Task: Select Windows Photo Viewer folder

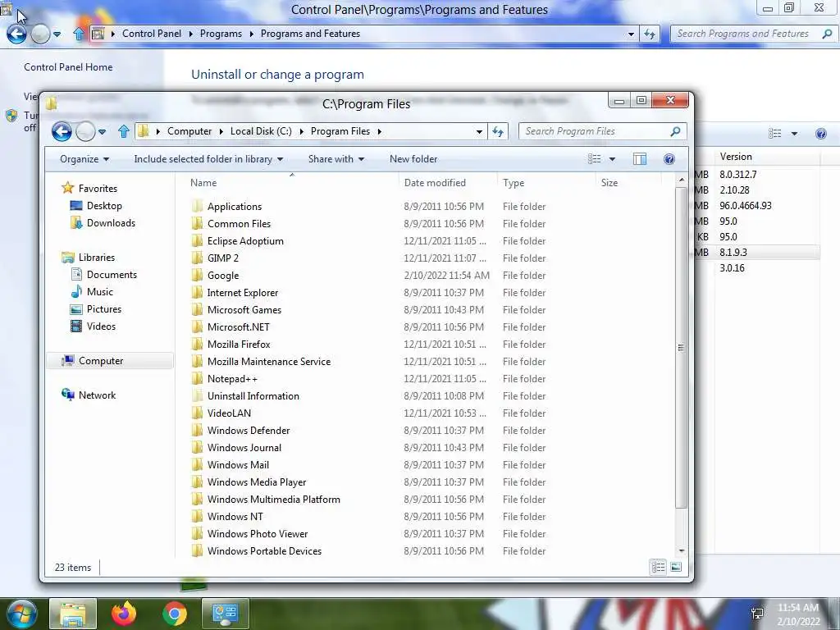Action: [x=257, y=533]
